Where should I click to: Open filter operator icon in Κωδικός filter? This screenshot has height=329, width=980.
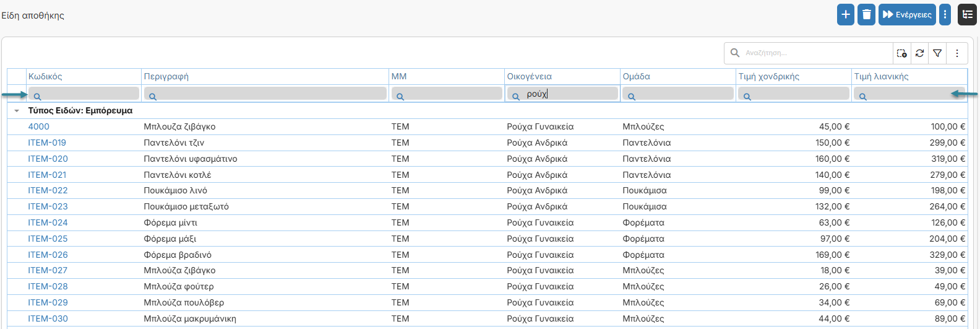(x=37, y=97)
